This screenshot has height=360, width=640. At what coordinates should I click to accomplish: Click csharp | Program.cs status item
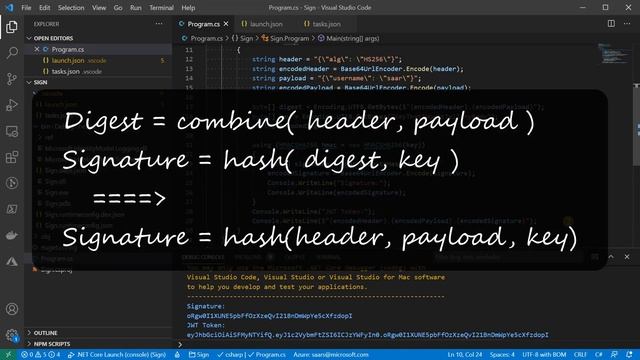(x=251, y=354)
